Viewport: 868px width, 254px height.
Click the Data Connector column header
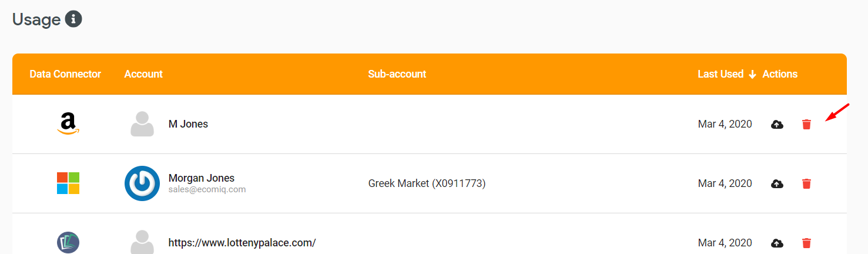tap(65, 74)
